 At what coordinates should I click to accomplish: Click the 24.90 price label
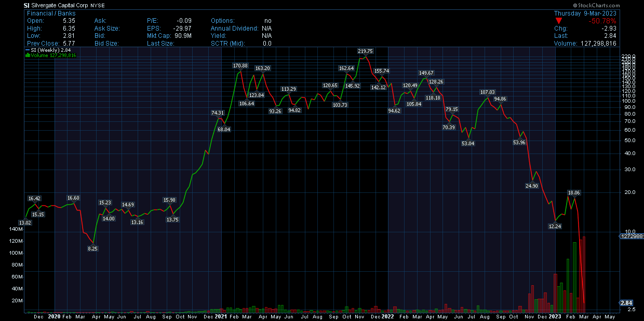[x=532, y=186]
